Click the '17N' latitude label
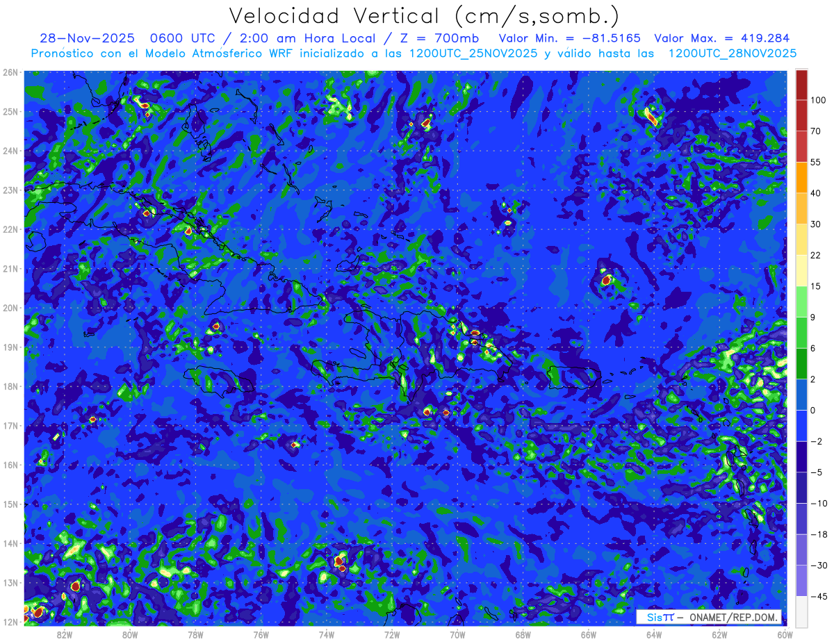The image size is (834, 644). point(10,426)
